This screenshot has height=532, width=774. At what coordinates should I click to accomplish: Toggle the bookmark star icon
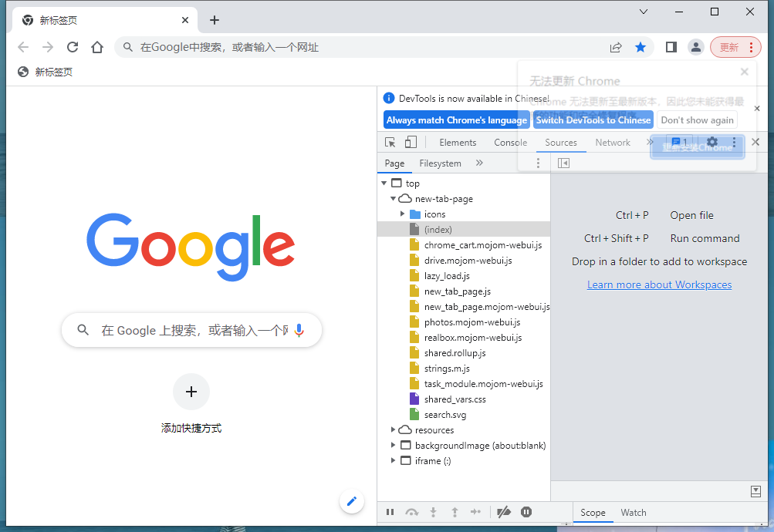(640, 47)
